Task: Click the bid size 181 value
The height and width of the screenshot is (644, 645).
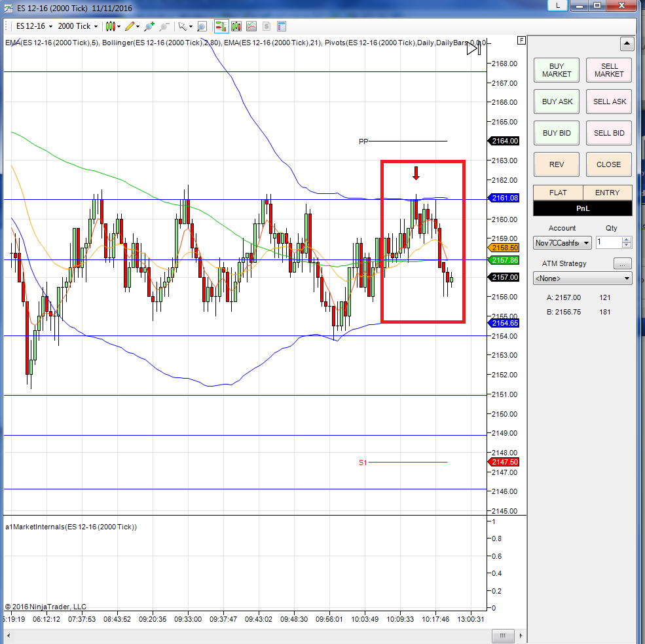Action: (x=604, y=312)
